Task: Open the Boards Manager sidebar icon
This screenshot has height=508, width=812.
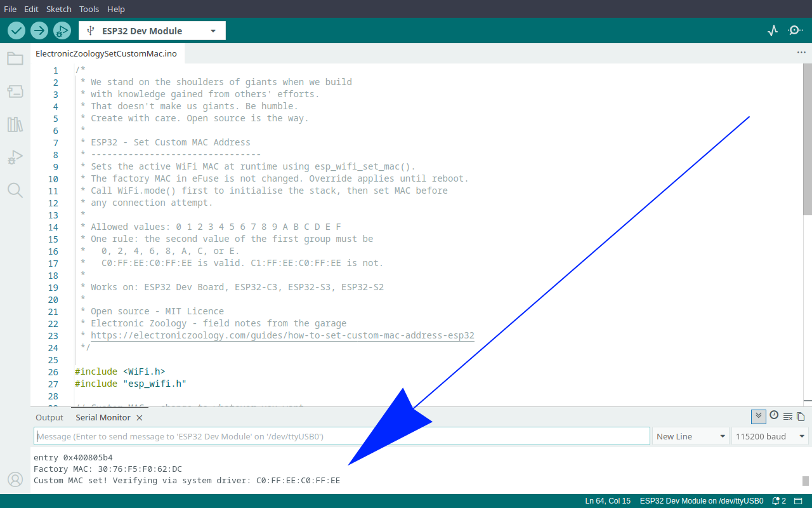Action: pos(15,92)
